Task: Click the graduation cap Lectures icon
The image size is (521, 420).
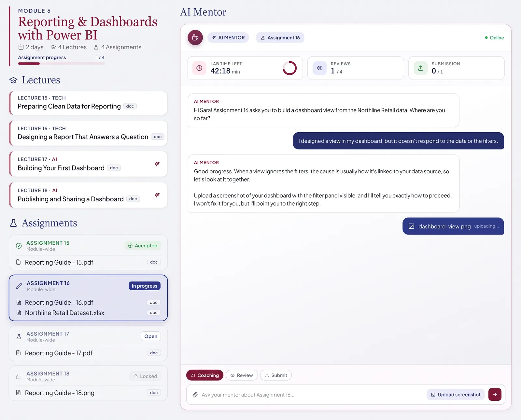Action: point(13,80)
